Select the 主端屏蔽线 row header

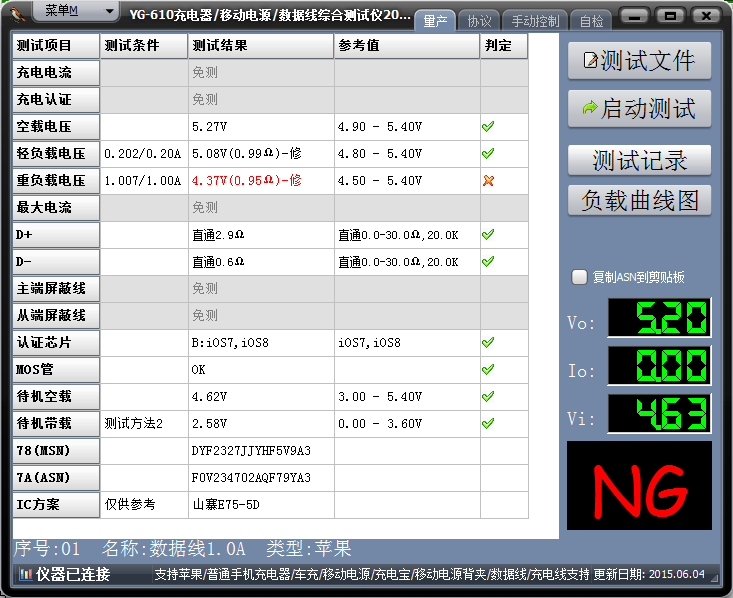point(56,288)
